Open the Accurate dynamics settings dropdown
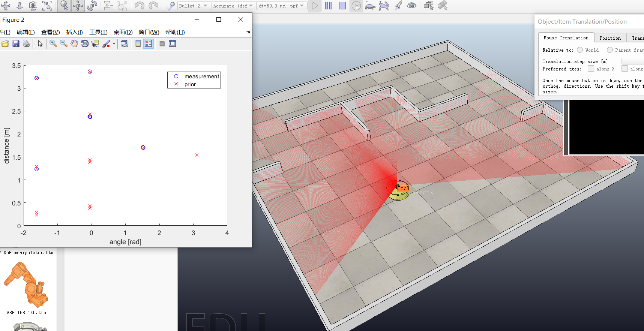 pos(234,6)
